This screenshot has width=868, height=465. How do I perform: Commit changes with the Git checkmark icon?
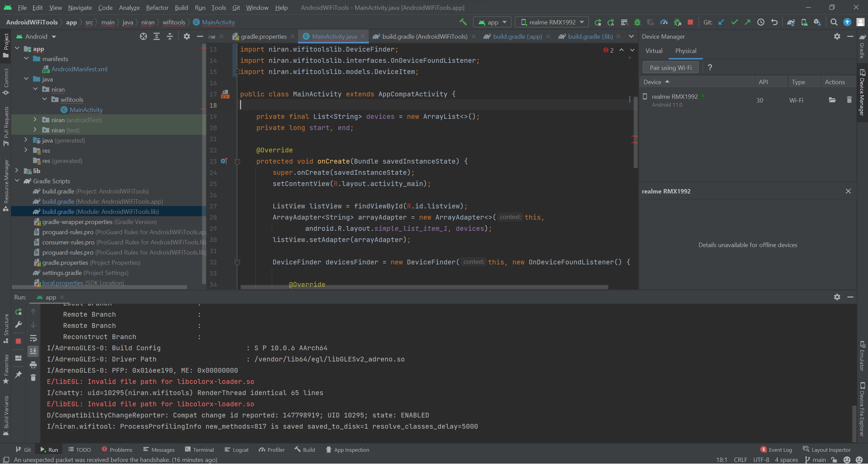click(x=734, y=22)
